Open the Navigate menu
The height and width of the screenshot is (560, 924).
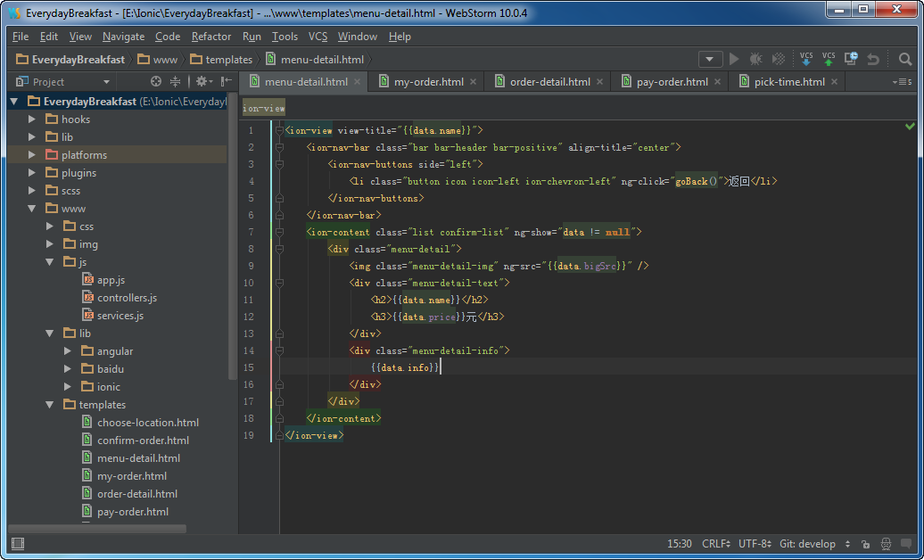[123, 37]
